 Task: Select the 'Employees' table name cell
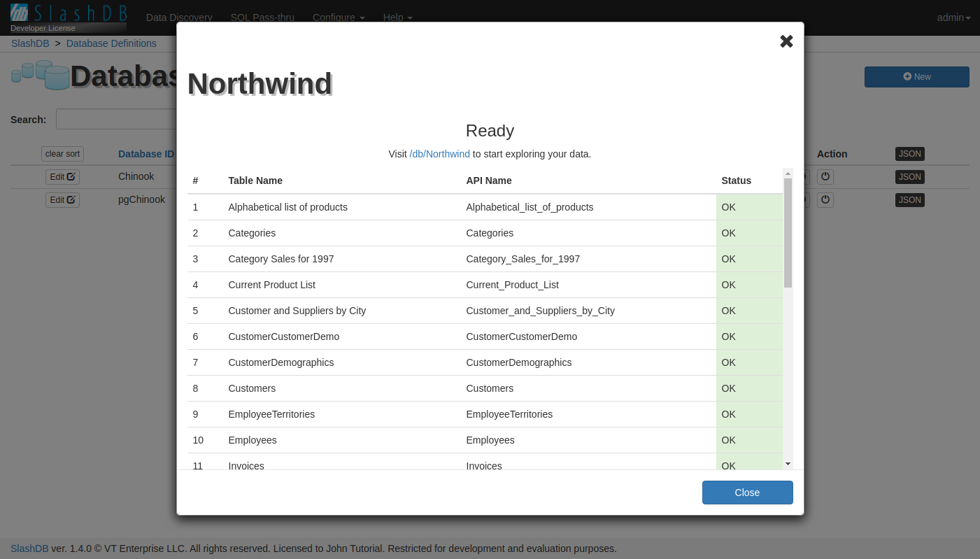click(x=253, y=440)
